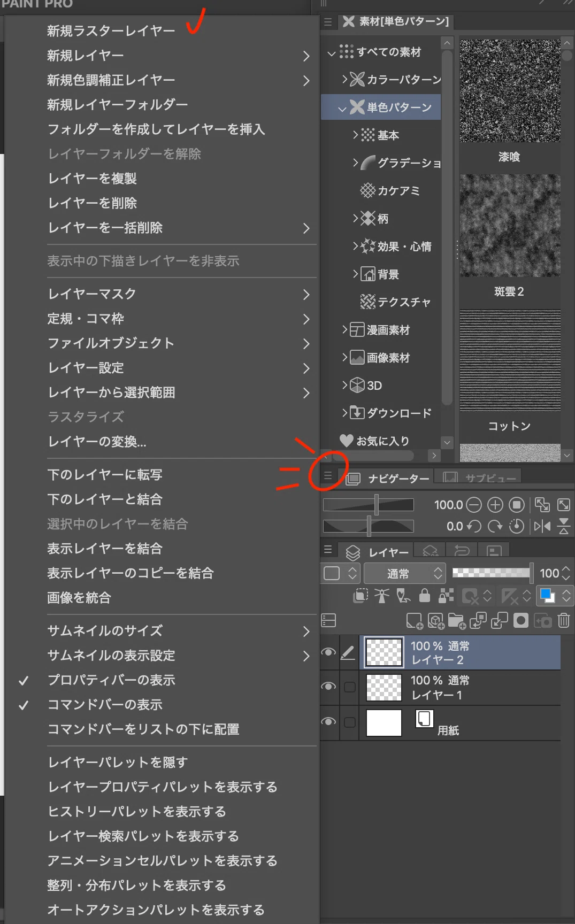This screenshot has height=924, width=575.
Task: Select the 斑雲2 material thumbnail
Action: click(510, 225)
